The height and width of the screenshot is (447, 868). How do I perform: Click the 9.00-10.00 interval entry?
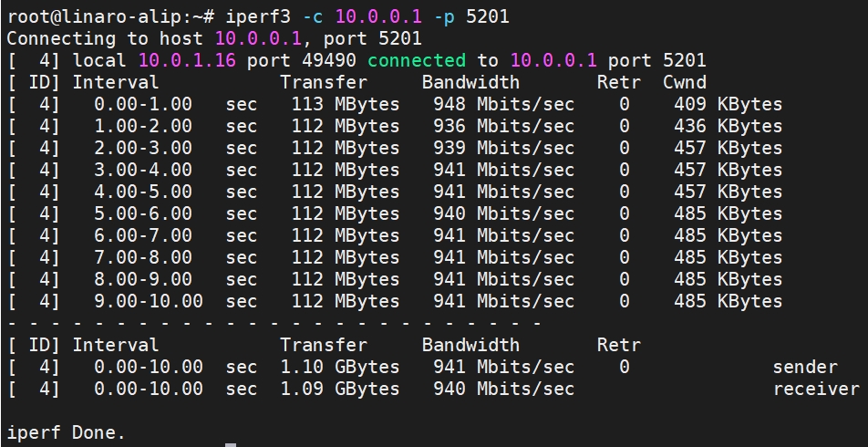149,301
